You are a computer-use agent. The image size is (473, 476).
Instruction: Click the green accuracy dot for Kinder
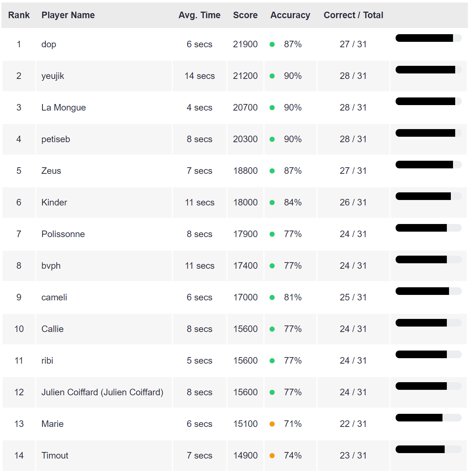pyautogui.click(x=272, y=203)
